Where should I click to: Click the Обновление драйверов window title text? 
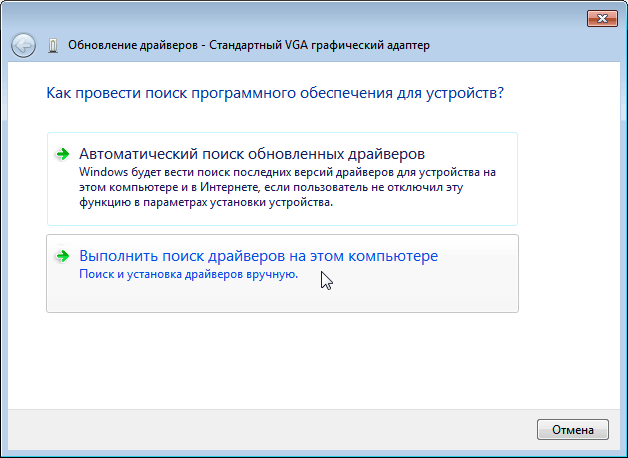pyautogui.click(x=134, y=46)
